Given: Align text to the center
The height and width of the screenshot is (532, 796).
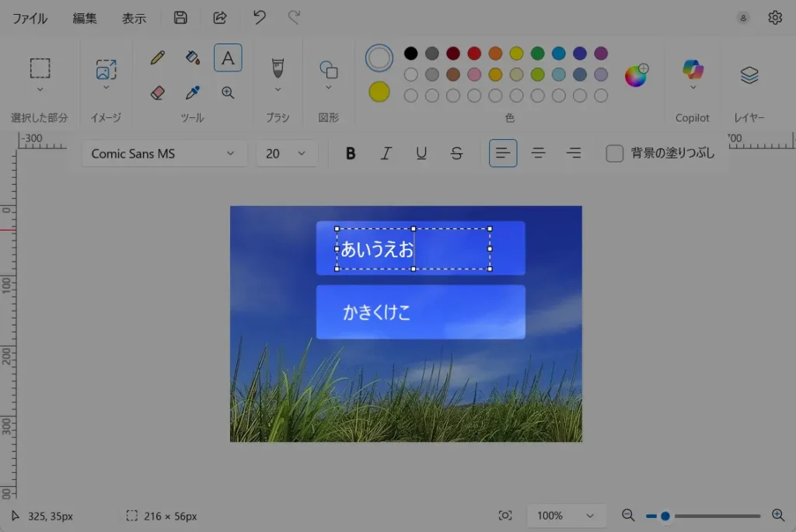Looking at the screenshot, I should [538, 153].
